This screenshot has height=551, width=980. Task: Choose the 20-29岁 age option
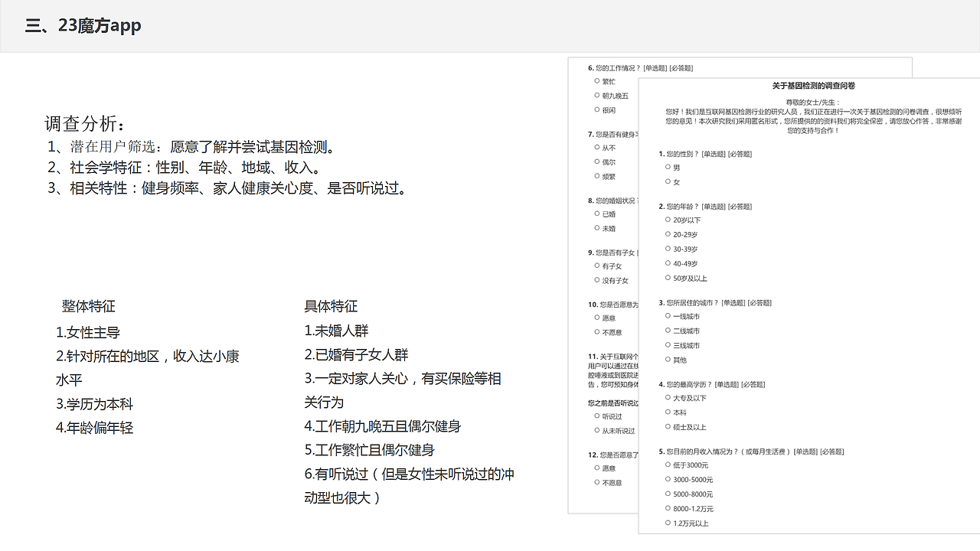[668, 234]
